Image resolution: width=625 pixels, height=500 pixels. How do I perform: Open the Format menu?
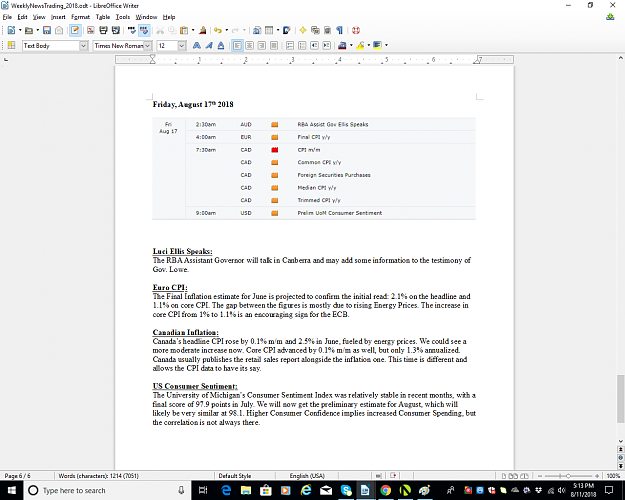click(81, 17)
